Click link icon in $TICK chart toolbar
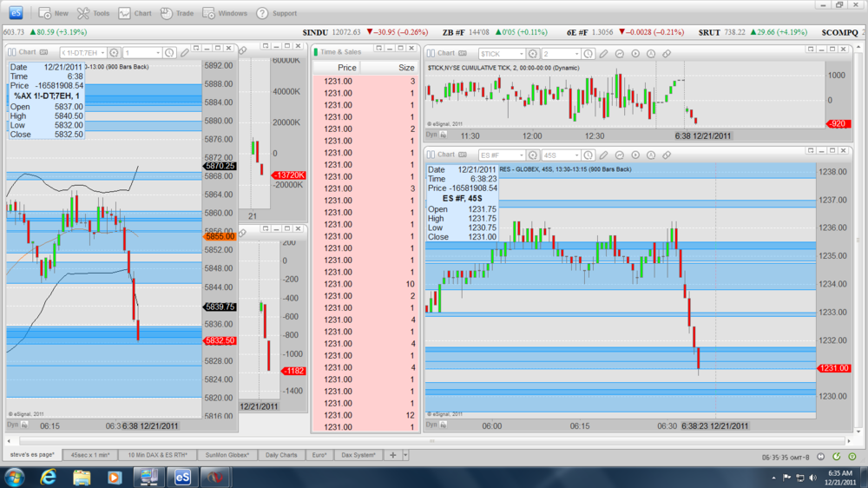Image resolution: width=868 pixels, height=488 pixels. (x=667, y=54)
